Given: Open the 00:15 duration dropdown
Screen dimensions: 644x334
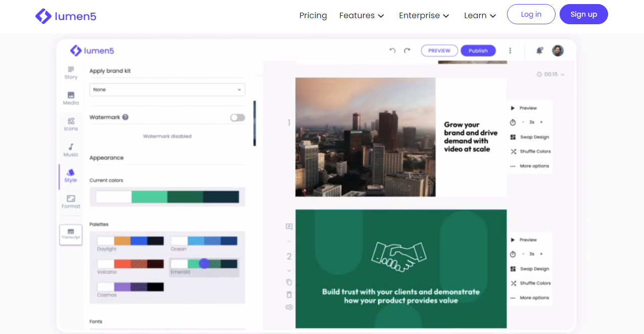Looking at the screenshot, I should (x=550, y=74).
